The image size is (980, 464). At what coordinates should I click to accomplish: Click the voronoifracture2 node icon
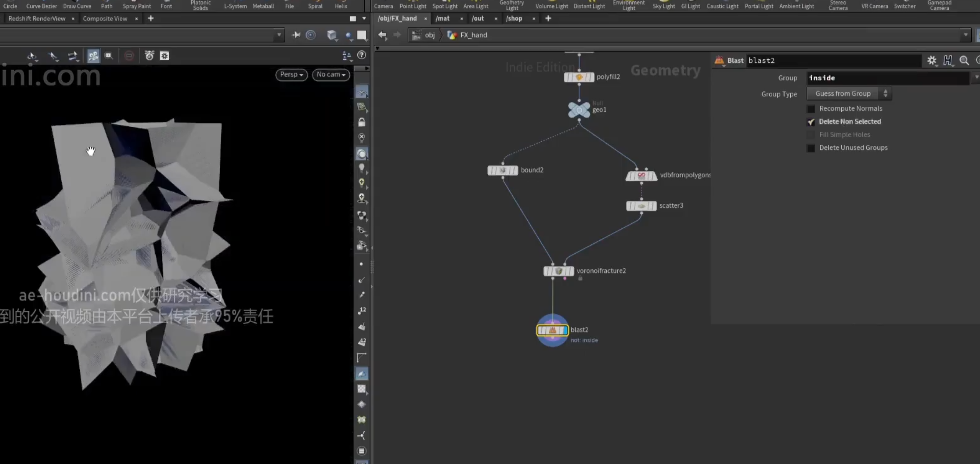click(558, 271)
